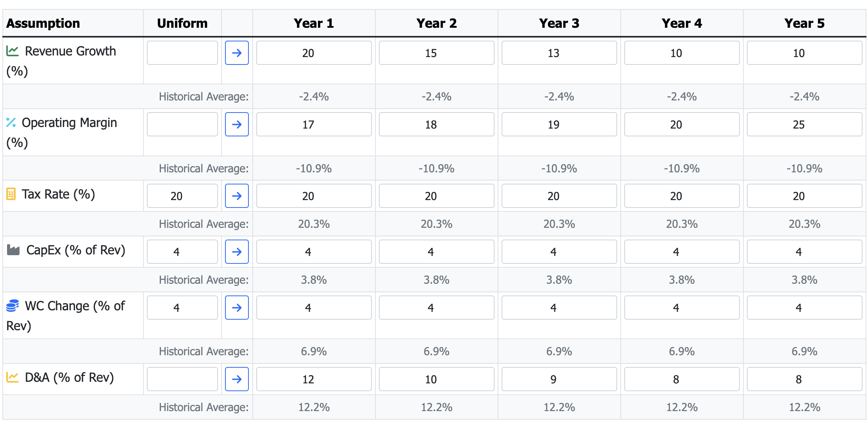Click the WC Change coins icon

(x=13, y=306)
